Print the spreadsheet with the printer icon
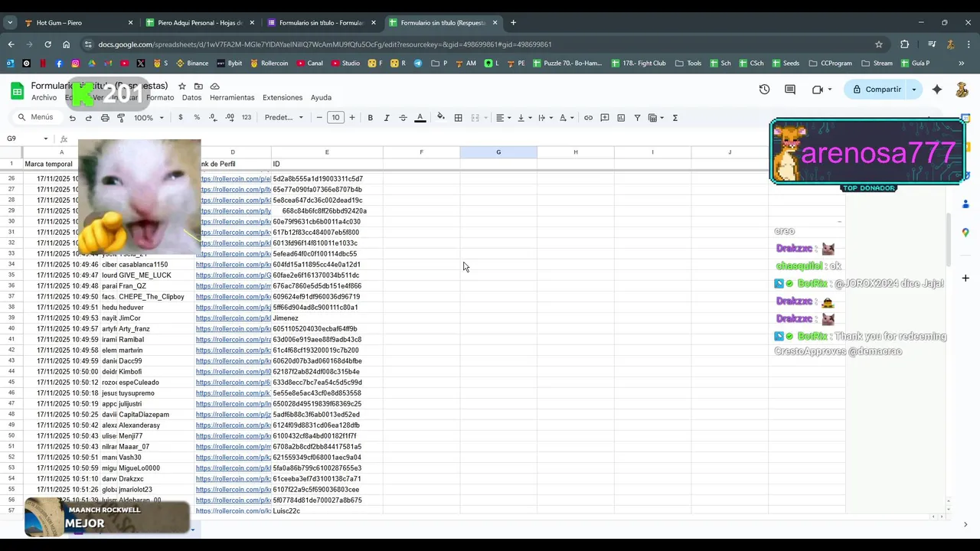 (x=105, y=118)
